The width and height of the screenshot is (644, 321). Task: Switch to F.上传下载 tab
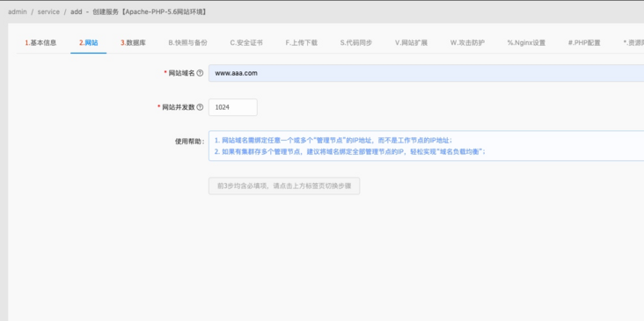click(x=302, y=43)
